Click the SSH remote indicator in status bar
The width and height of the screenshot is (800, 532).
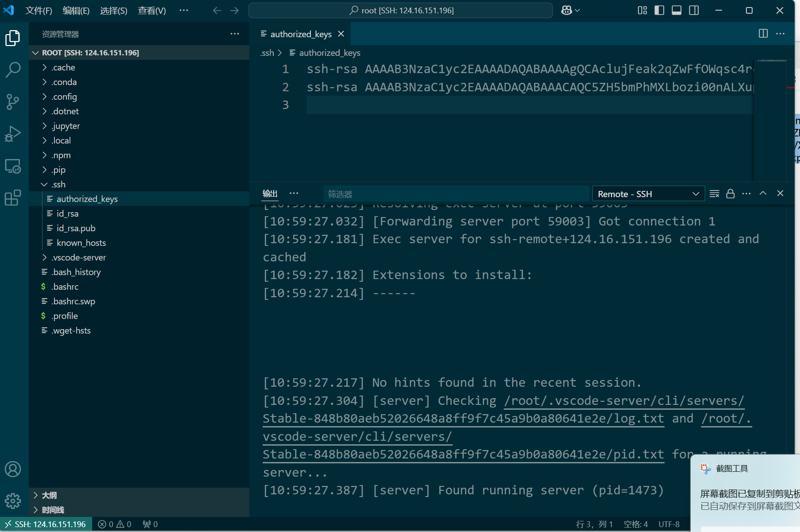46,524
